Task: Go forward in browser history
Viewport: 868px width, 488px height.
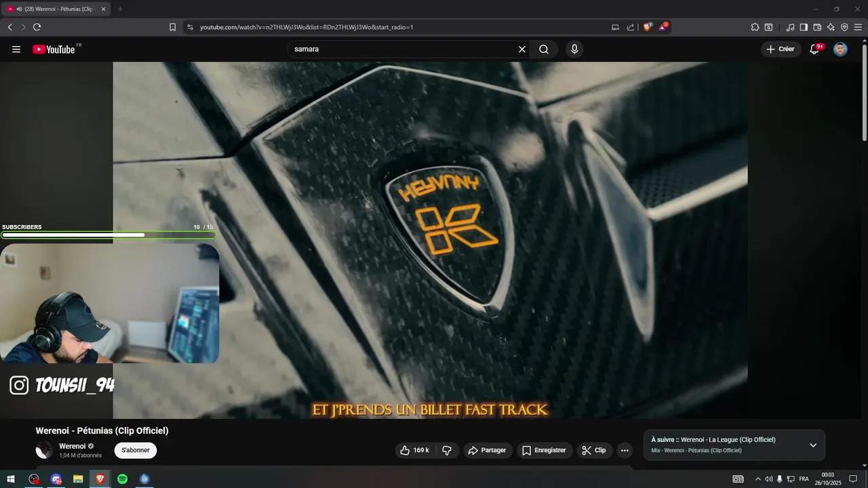Action: point(23,27)
